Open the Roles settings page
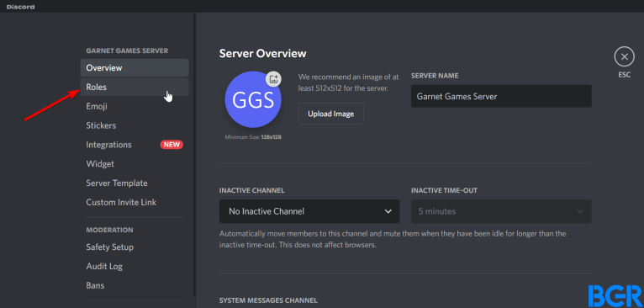The height and width of the screenshot is (308, 644). click(x=135, y=88)
